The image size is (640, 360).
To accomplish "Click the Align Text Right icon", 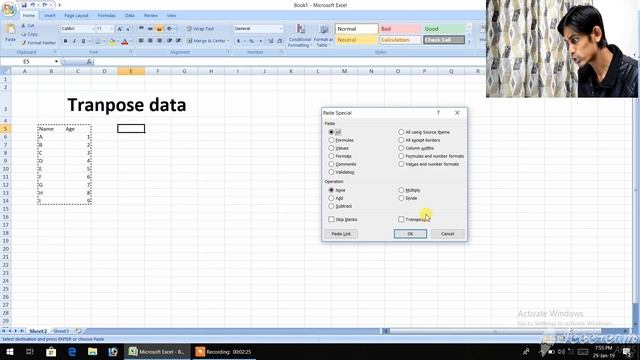I will tap(159, 41).
